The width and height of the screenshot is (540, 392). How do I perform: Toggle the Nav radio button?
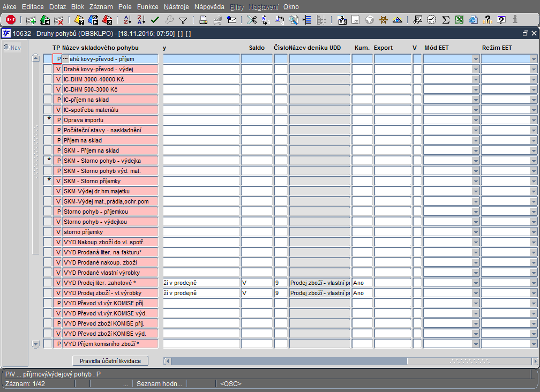pyautogui.click(x=6, y=47)
